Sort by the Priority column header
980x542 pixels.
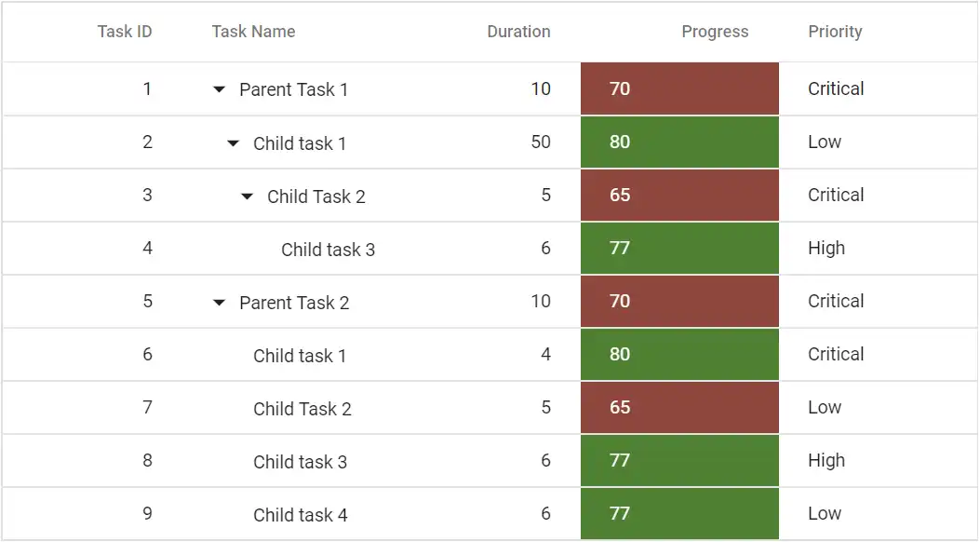[835, 31]
